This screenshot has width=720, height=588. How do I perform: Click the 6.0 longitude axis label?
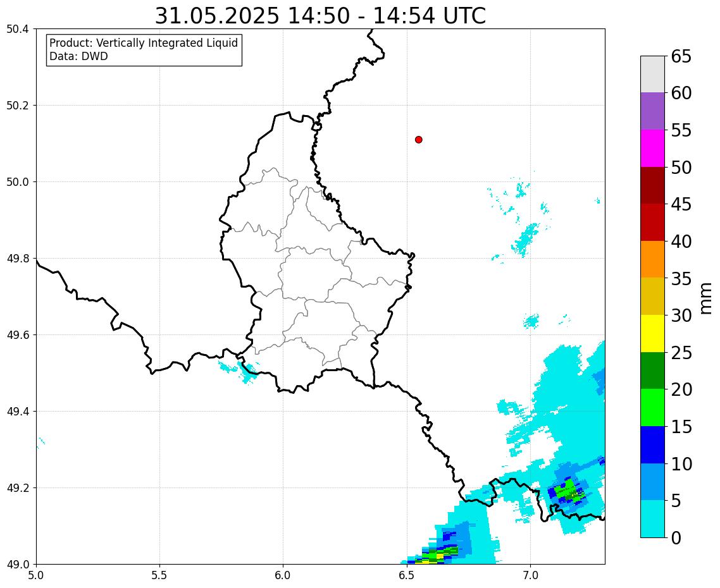coord(283,575)
